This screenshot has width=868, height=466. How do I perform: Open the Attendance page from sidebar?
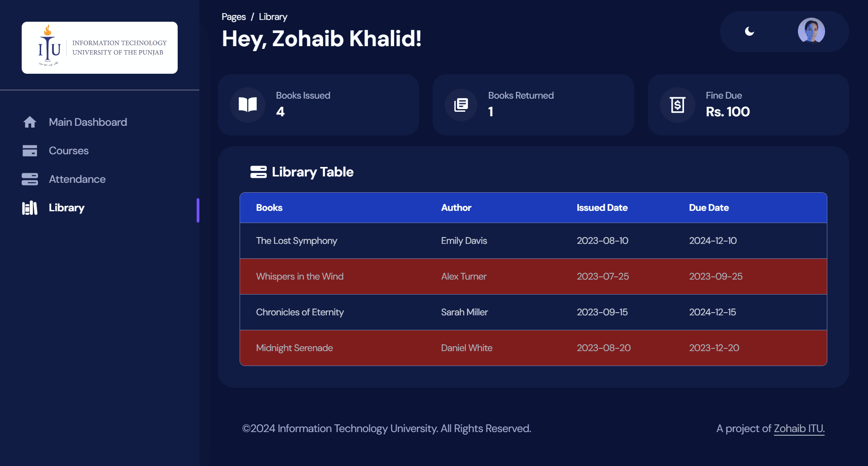(x=77, y=179)
